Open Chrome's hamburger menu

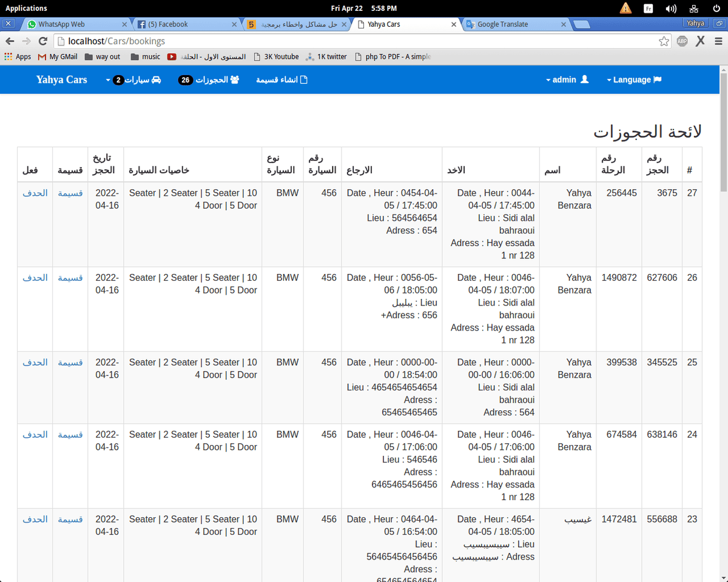pos(718,41)
